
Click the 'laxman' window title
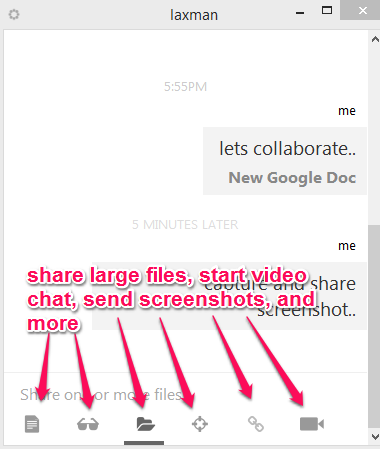194,15
